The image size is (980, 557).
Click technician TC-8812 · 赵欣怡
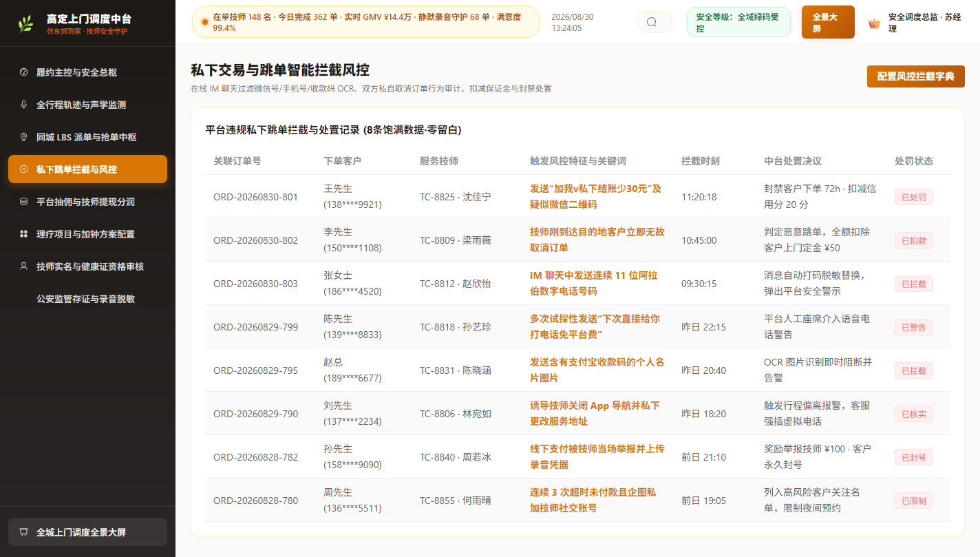(456, 284)
